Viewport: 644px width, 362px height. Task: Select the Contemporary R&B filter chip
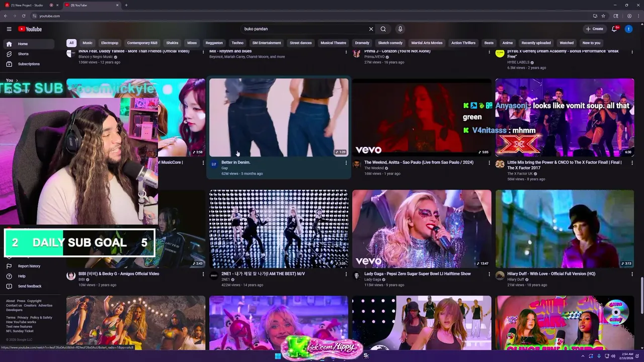tap(142, 43)
